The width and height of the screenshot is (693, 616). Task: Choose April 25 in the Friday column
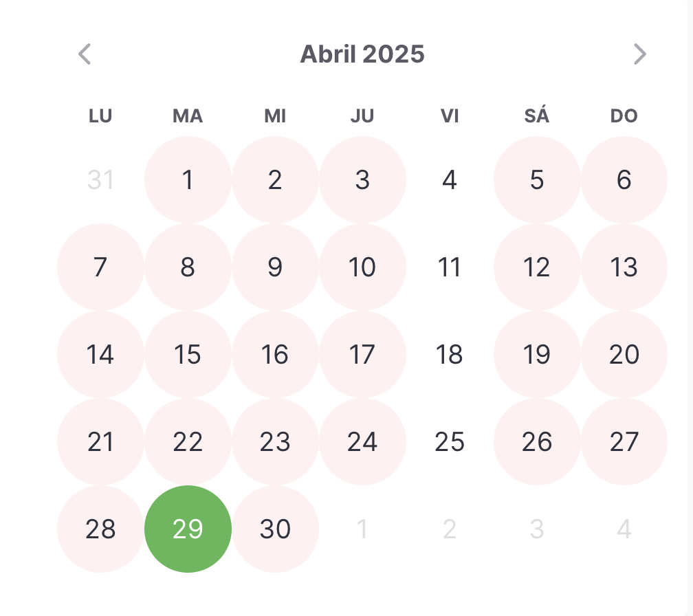click(450, 441)
